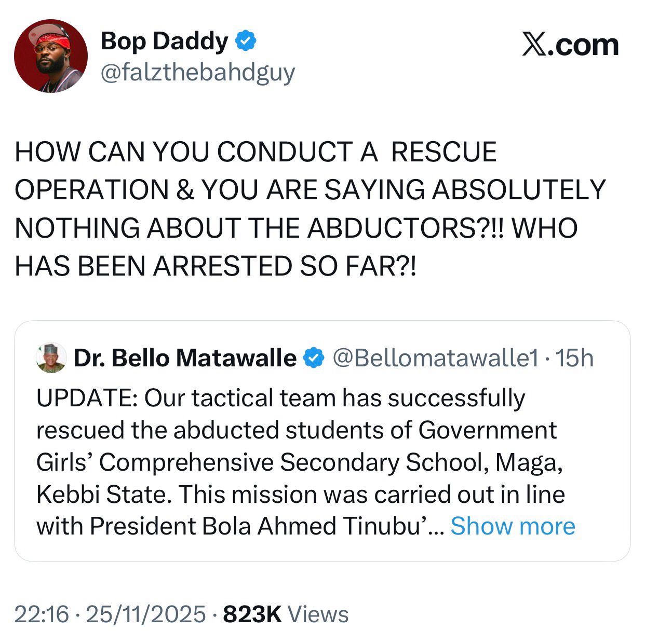Open Bop Daddy's profile picture
Screen dimensions: 645x644
coord(51,57)
